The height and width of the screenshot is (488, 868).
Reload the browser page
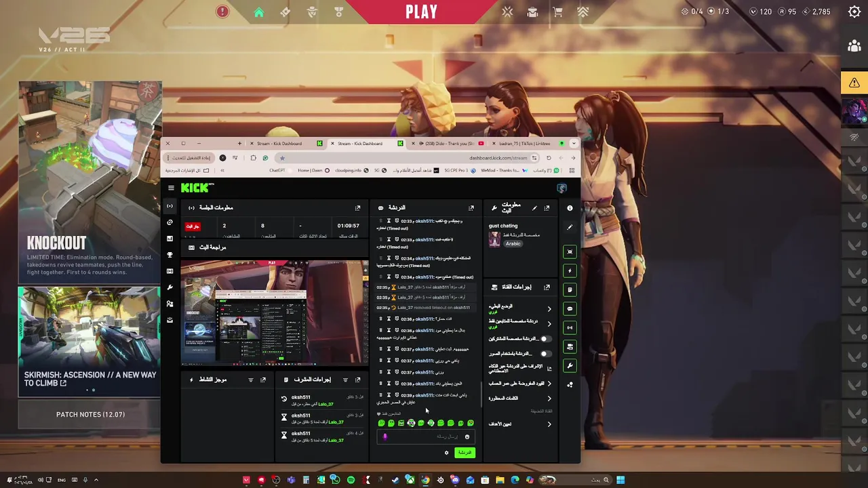point(549,158)
